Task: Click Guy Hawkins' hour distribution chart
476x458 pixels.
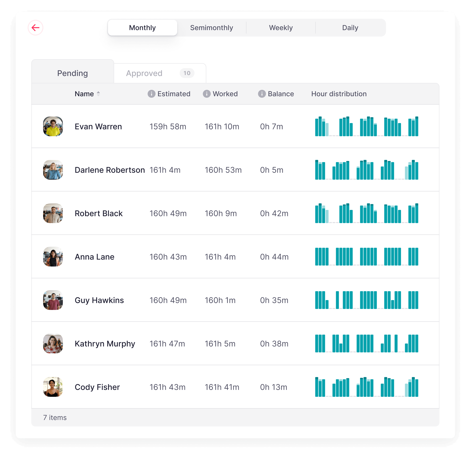Action: click(366, 300)
